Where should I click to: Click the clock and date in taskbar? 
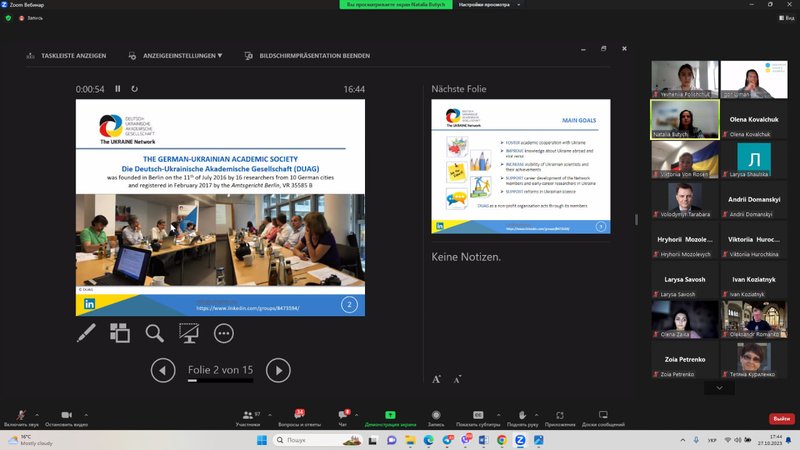click(x=769, y=440)
